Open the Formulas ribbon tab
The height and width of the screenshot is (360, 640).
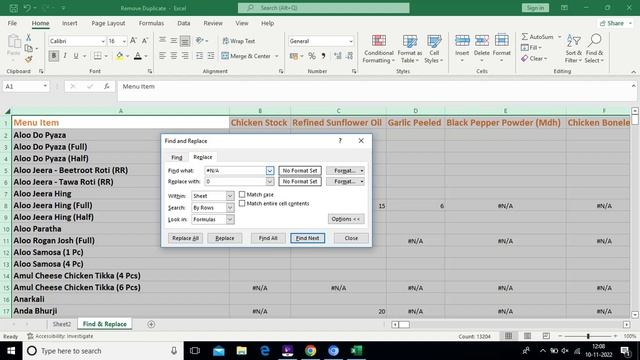[151, 23]
